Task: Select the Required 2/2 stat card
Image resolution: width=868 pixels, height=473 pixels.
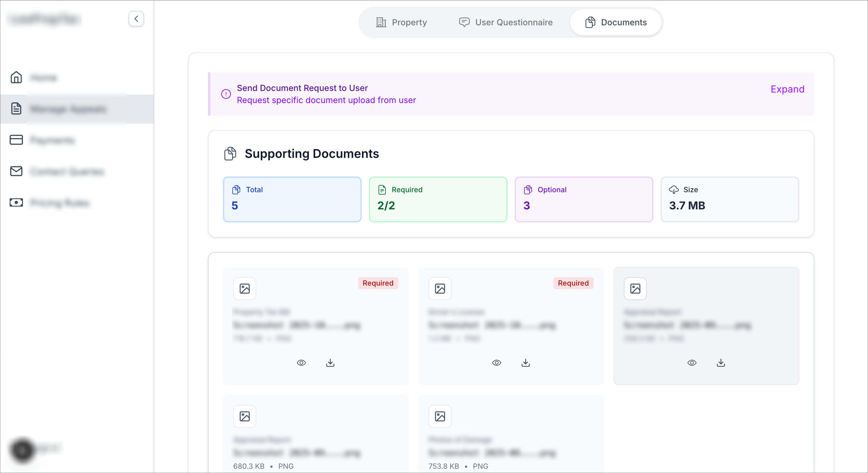Action: tap(438, 199)
